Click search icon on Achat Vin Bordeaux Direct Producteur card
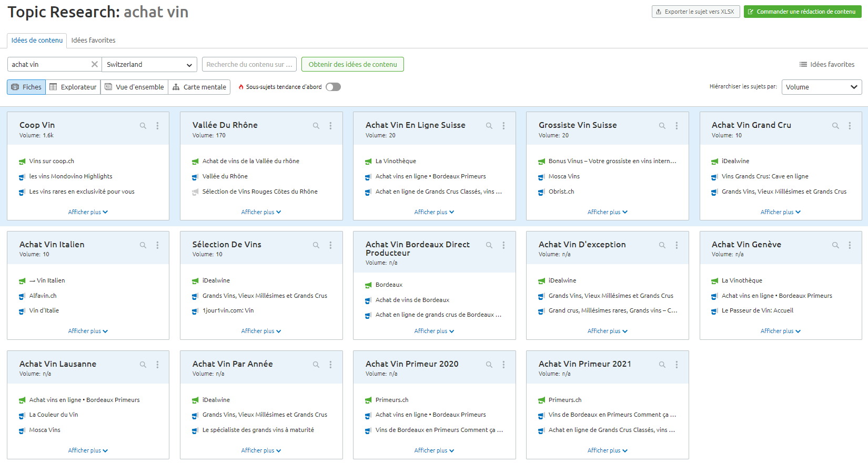 489,245
